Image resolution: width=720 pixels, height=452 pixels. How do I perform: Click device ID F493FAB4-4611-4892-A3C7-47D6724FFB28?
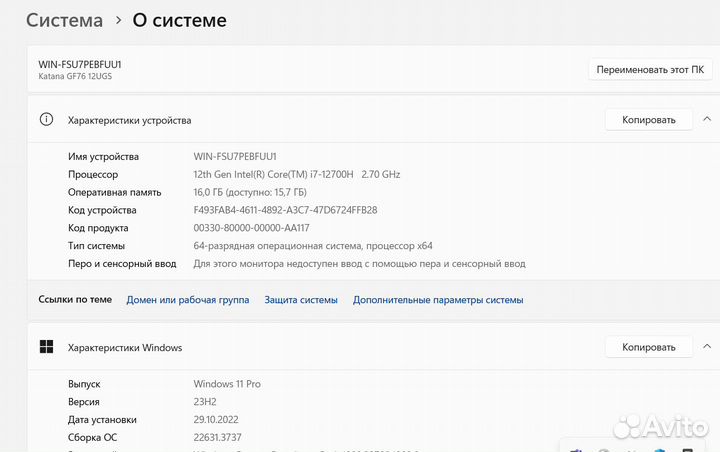tap(285, 210)
